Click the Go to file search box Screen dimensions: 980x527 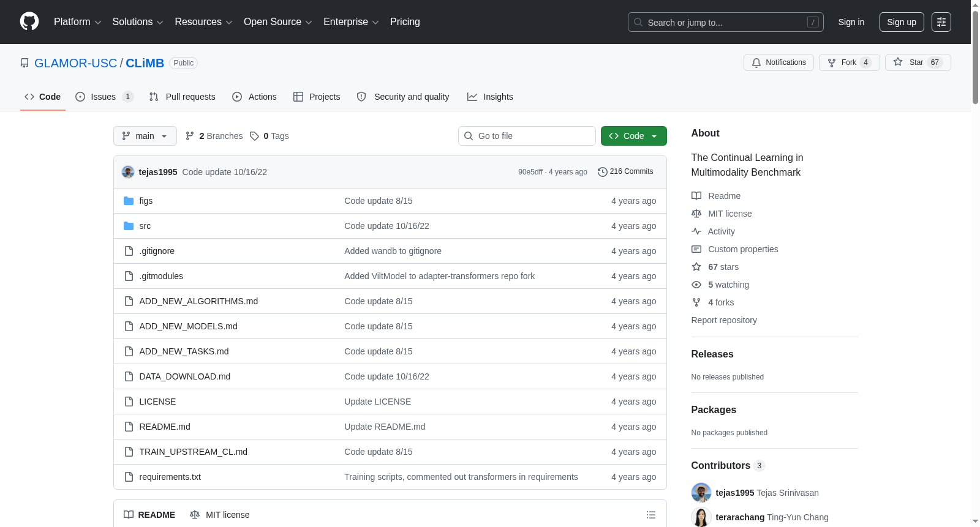click(527, 136)
